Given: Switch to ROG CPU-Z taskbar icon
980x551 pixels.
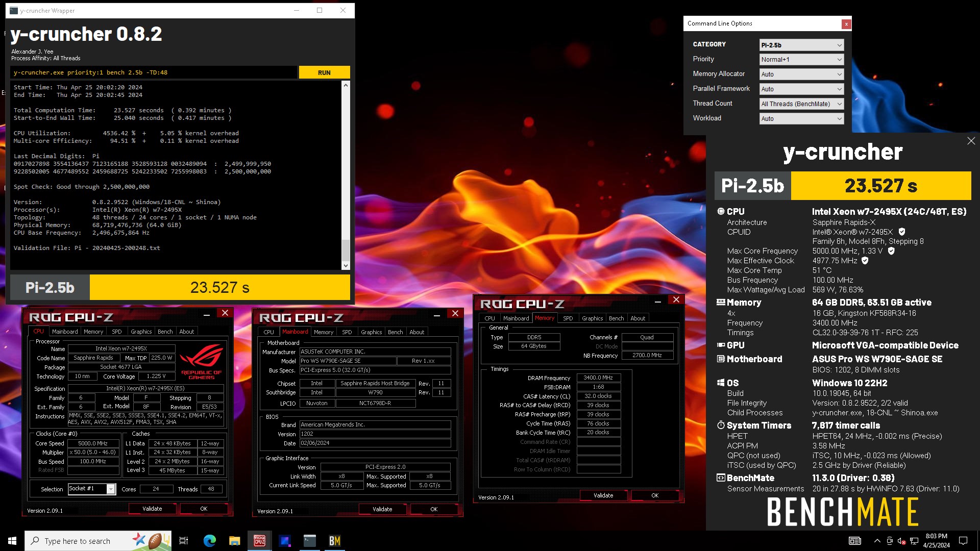Looking at the screenshot, I should point(259,541).
